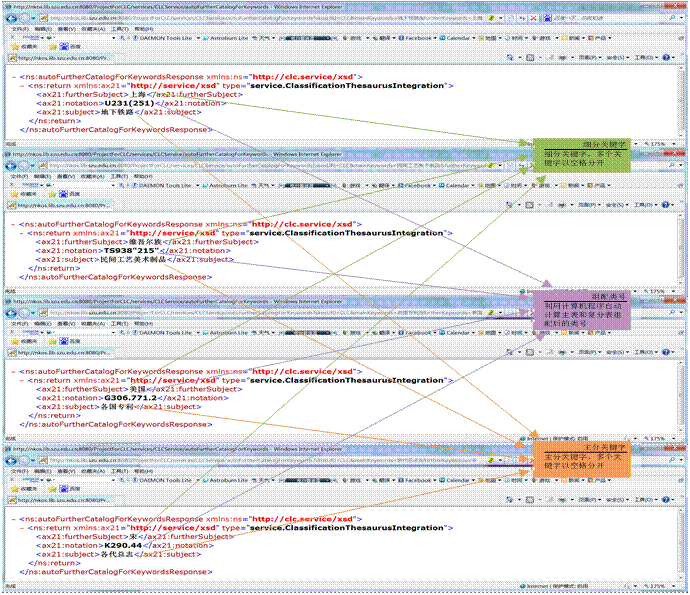Collapse the ns:return node containing K290.44

pyautogui.click(x=22, y=528)
